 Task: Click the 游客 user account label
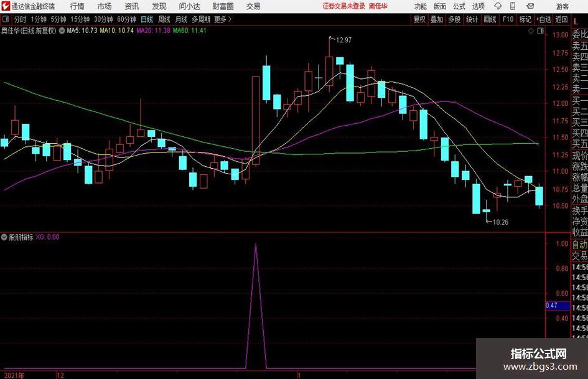pos(562,6)
